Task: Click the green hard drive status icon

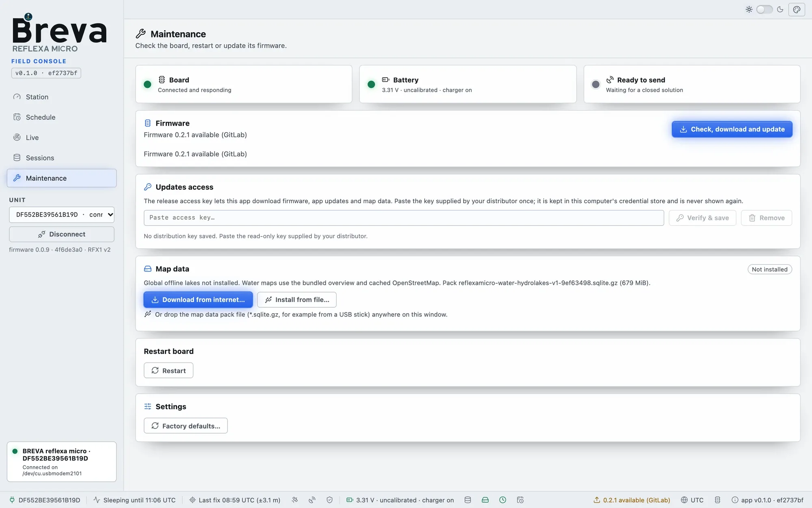Action: [x=485, y=500]
